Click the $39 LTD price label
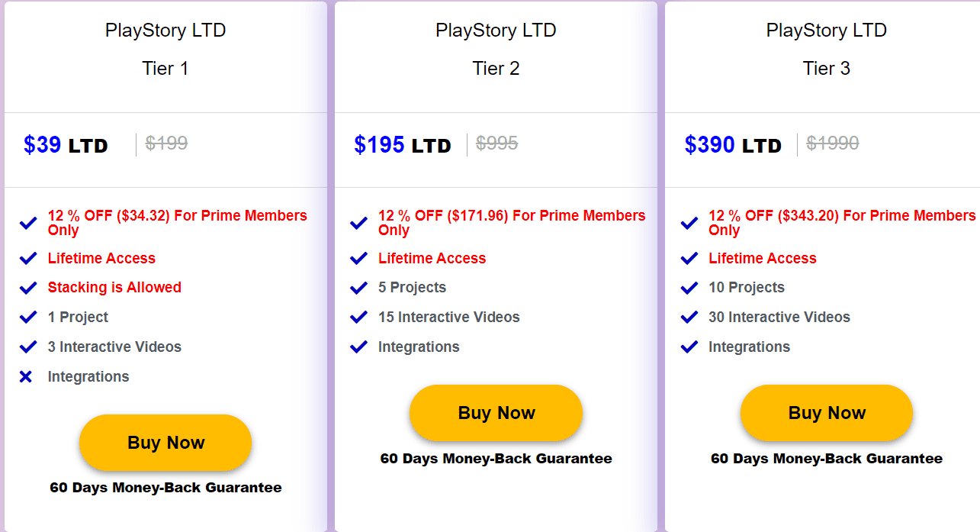This screenshot has height=532, width=980. coord(66,144)
